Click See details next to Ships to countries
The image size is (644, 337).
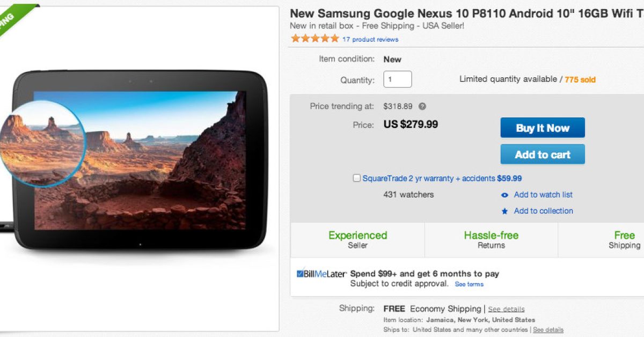click(548, 329)
